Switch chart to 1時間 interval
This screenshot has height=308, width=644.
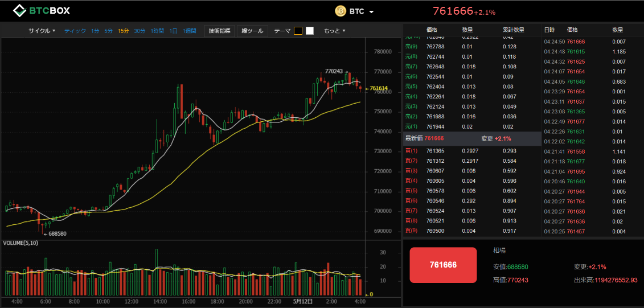[157, 31]
